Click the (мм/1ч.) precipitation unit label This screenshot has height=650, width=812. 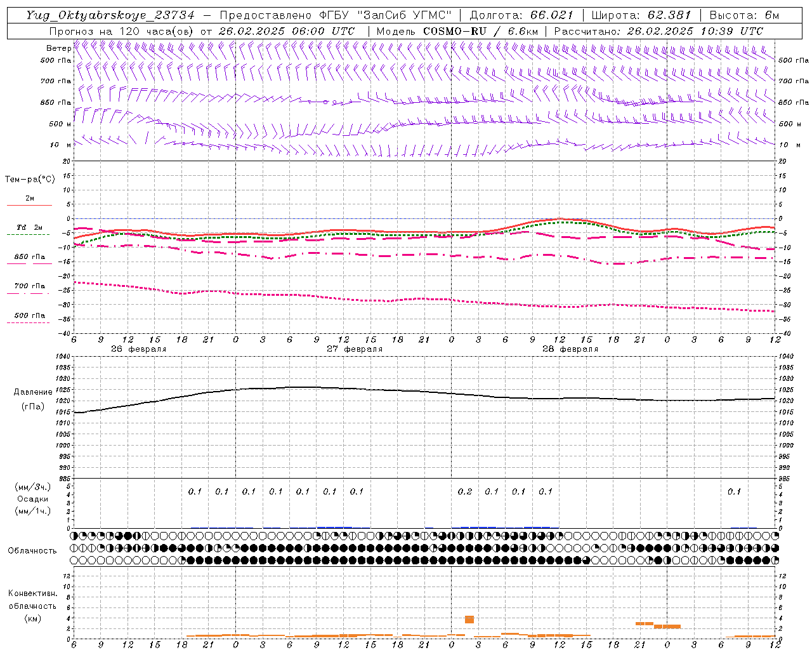coord(33,511)
